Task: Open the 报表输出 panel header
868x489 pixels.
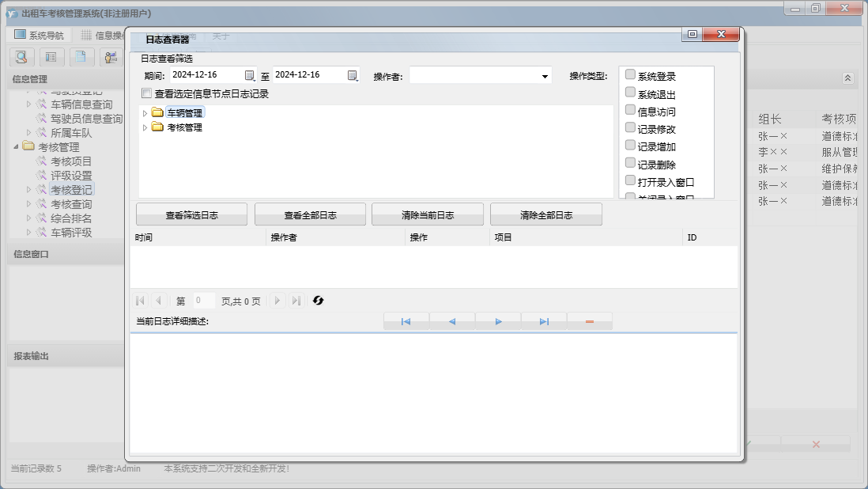Action: [66, 356]
